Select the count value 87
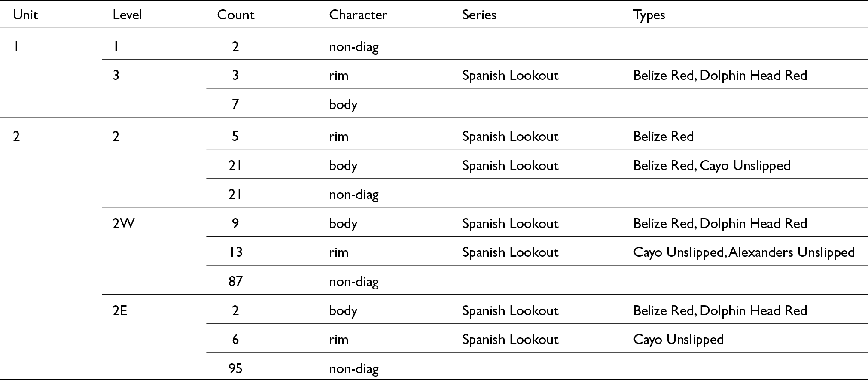This screenshot has width=868, height=380. point(235,281)
